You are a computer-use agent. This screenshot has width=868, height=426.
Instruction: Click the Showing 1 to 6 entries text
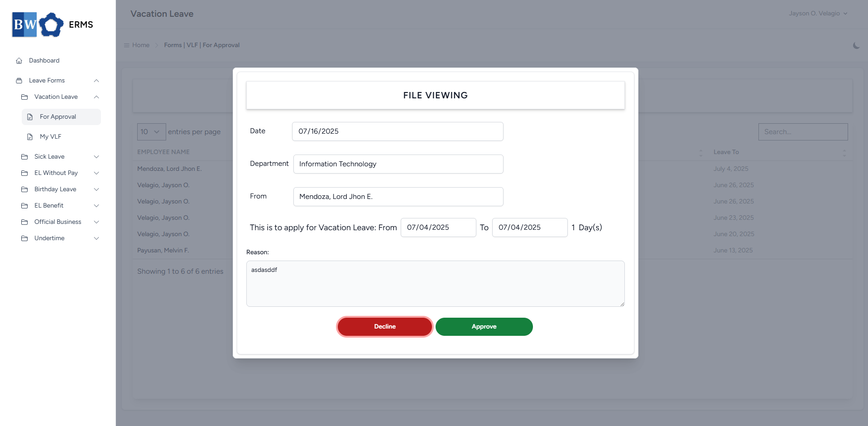(180, 271)
